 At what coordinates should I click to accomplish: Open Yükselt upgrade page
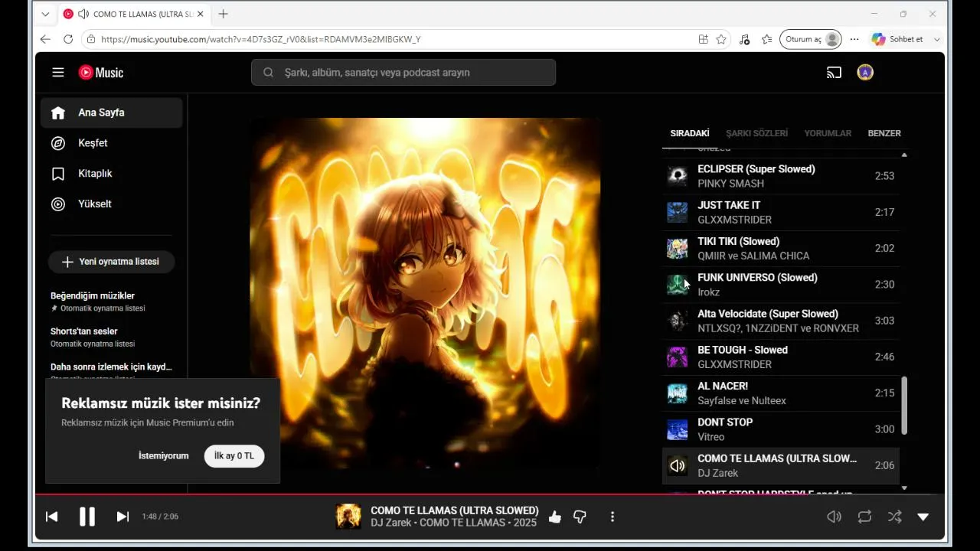pos(112,204)
